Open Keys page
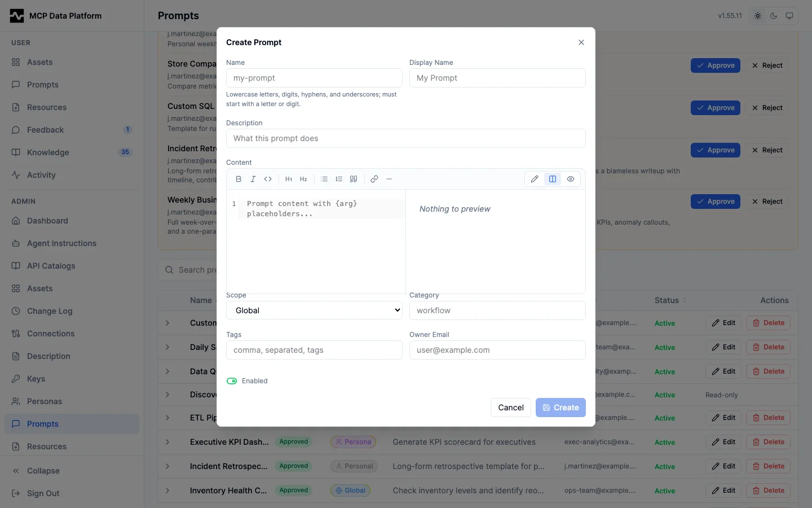 (72, 379)
